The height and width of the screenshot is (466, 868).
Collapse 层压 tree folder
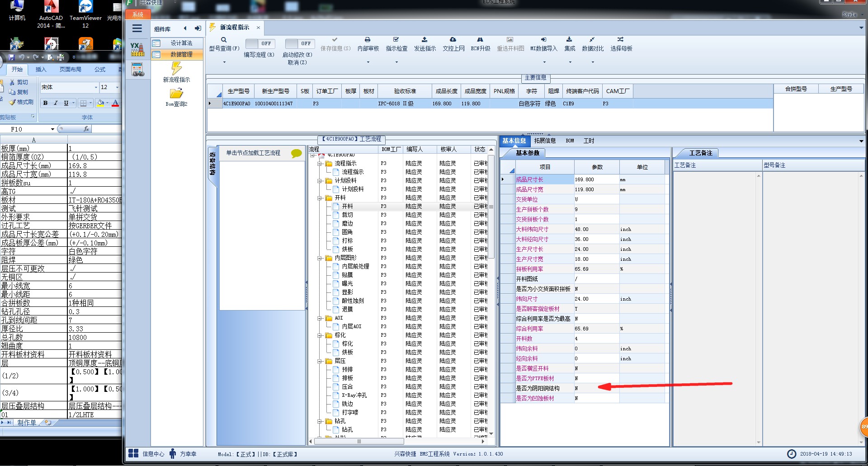coord(320,361)
